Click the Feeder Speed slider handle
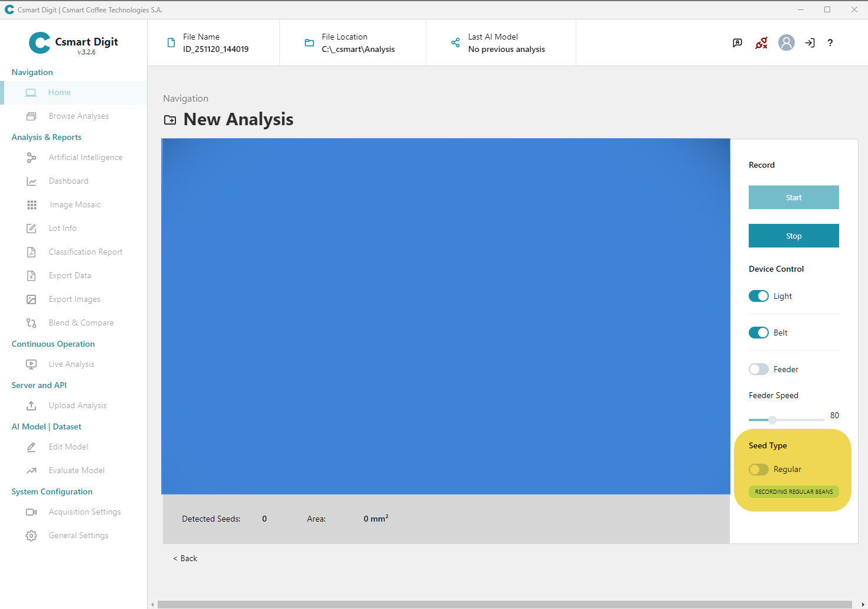Viewport: 868px width, 609px height. click(772, 420)
